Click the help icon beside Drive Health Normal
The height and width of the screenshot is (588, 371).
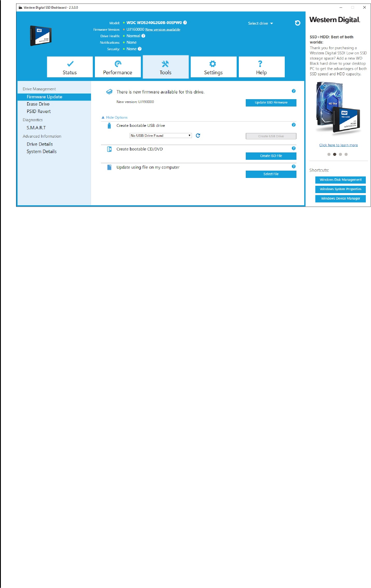[143, 36]
